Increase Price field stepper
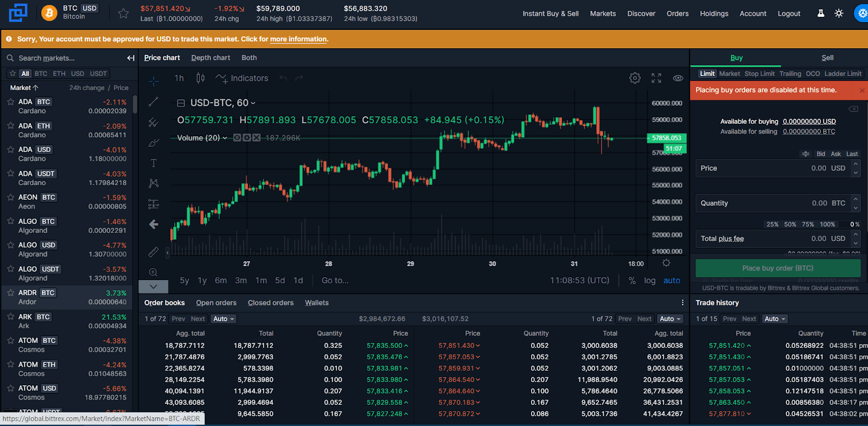The width and height of the screenshot is (868, 426). tap(856, 164)
